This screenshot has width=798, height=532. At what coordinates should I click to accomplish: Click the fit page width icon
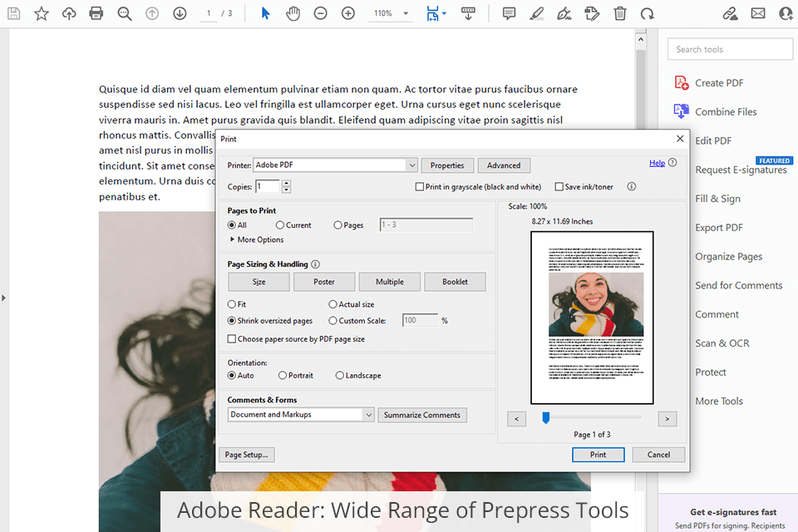tap(432, 14)
